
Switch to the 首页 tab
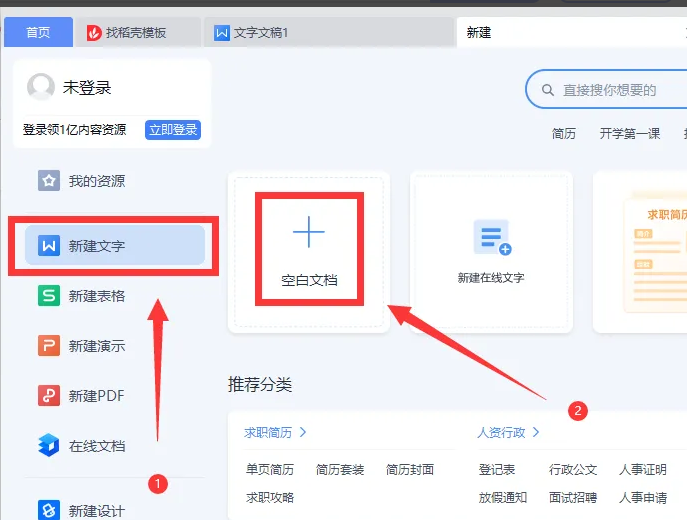pyautogui.click(x=39, y=32)
